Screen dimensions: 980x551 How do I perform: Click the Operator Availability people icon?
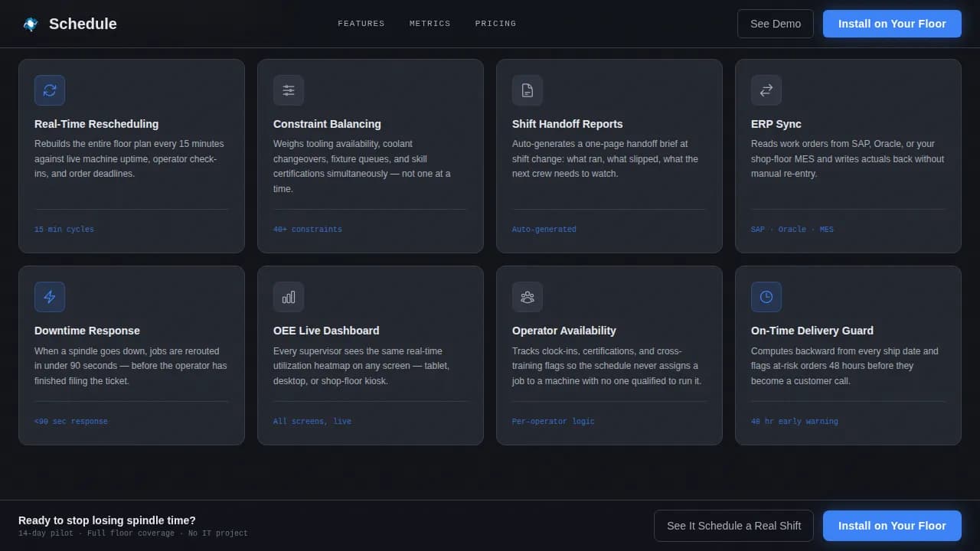pyautogui.click(x=528, y=297)
